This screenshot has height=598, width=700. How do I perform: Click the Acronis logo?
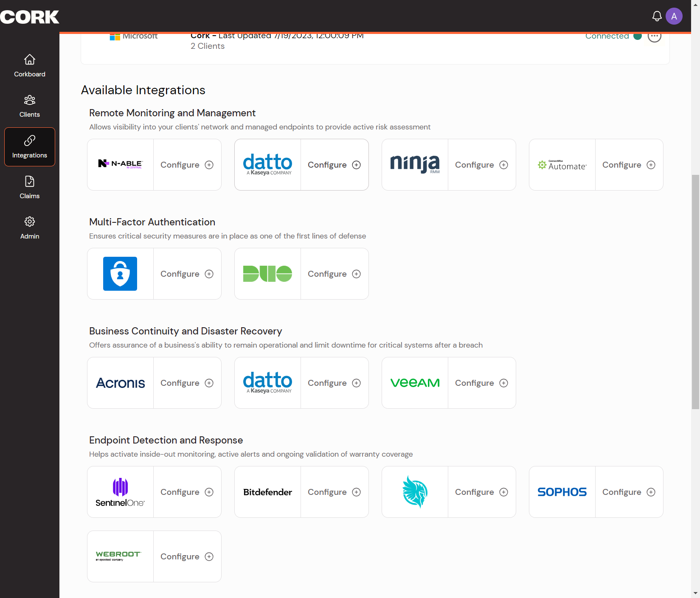pyautogui.click(x=121, y=383)
